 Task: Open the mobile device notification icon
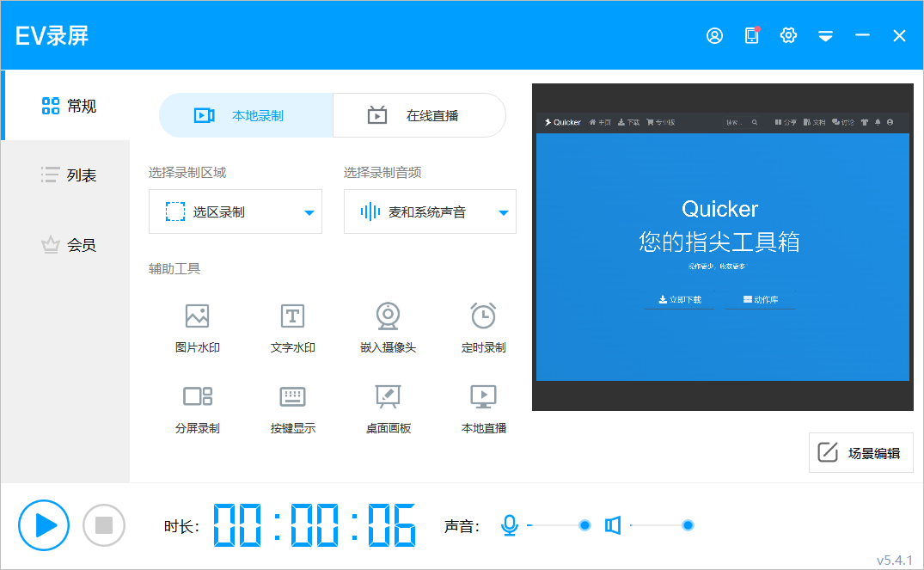click(x=752, y=35)
